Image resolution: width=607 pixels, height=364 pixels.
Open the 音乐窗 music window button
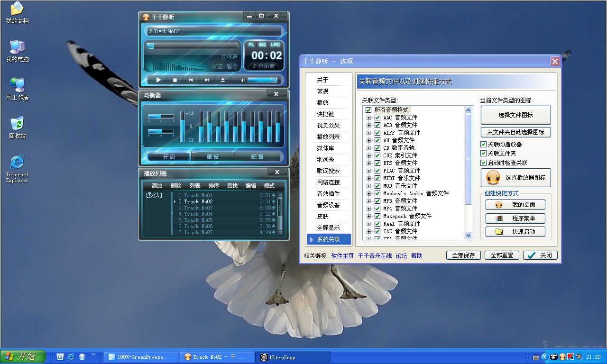[x=264, y=66]
